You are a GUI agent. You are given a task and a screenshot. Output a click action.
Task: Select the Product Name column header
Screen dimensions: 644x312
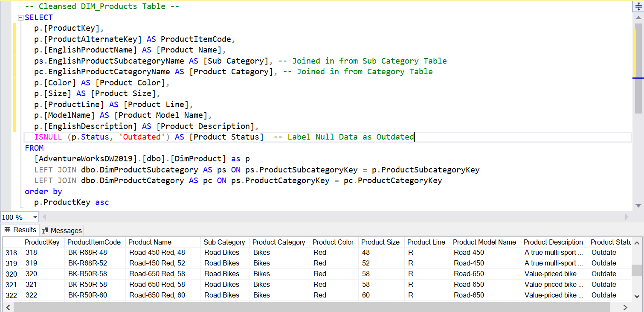pyautogui.click(x=163, y=242)
